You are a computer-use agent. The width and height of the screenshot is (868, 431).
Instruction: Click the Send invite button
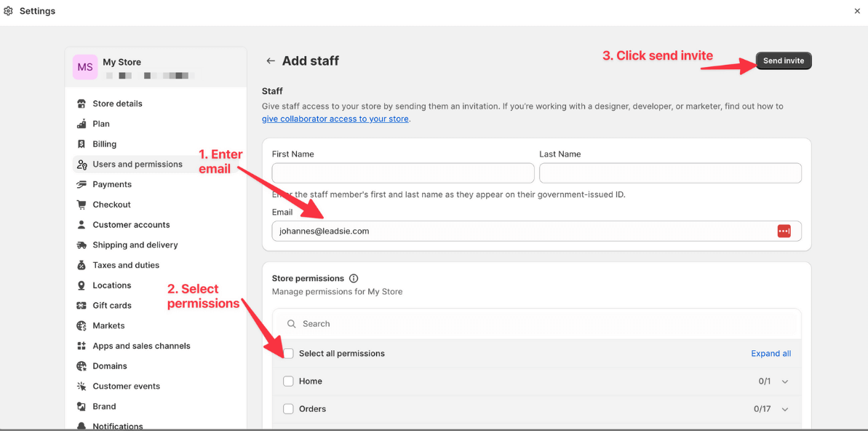[x=784, y=60]
